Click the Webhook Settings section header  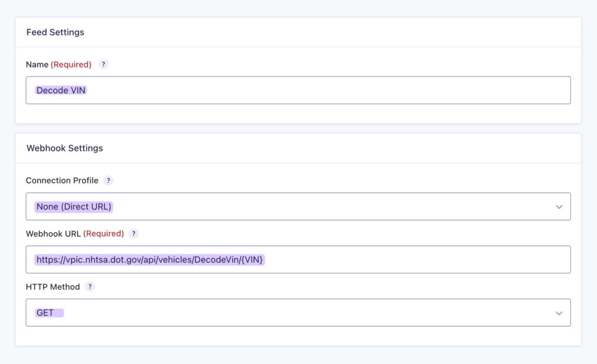pos(64,148)
